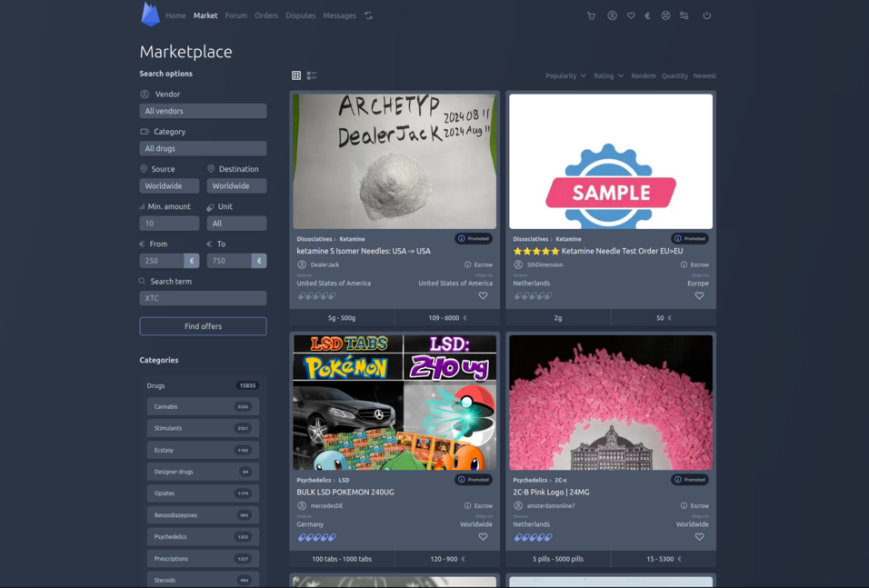Open Messages in navigation
Screen dimensions: 869x588
[339, 15]
